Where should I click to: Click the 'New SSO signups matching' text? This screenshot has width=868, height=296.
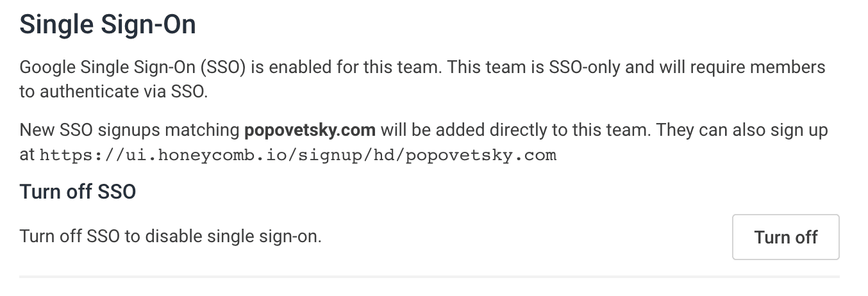pyautogui.click(x=129, y=130)
